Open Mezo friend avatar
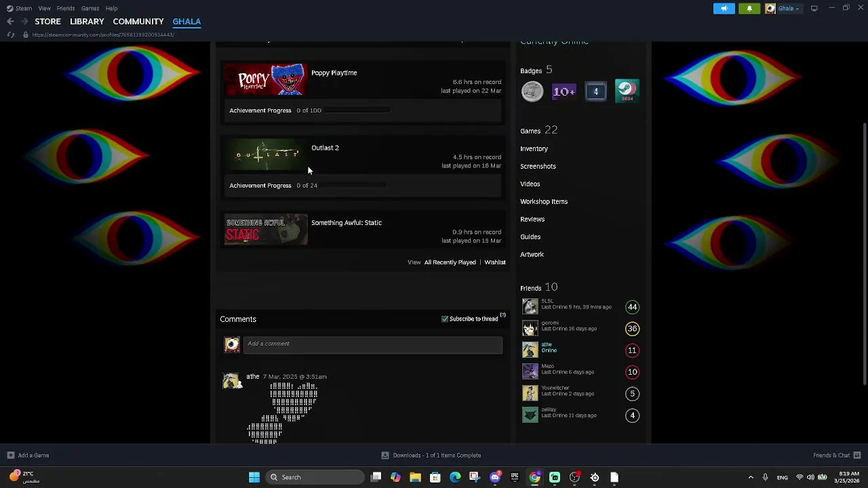 pos(530,371)
